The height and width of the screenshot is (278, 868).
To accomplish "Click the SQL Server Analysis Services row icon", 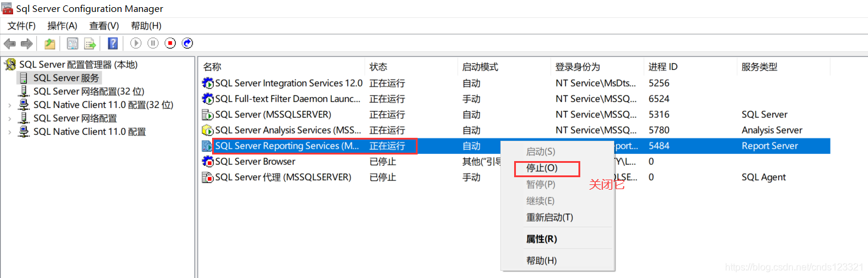I will click(208, 130).
